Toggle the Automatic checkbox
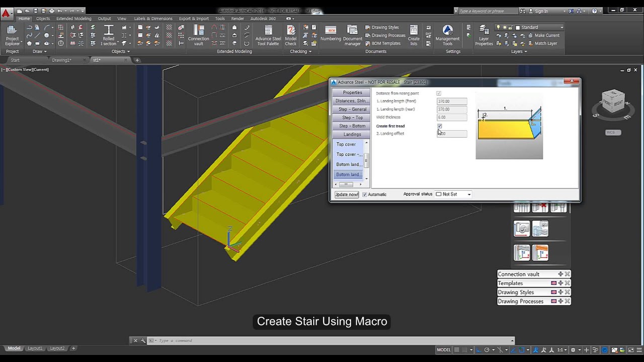The image size is (644, 362). [365, 194]
